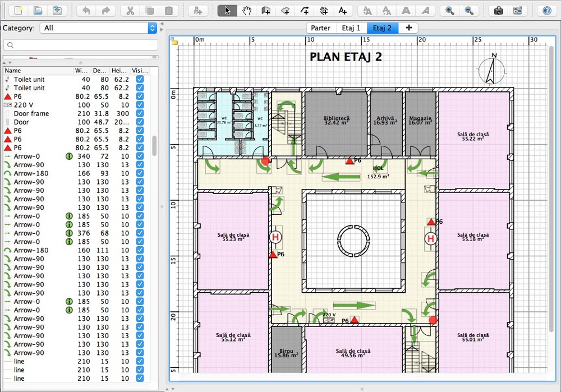The width and height of the screenshot is (561, 392).
Task: Activate the Create walls tool
Action: [x=266, y=10]
